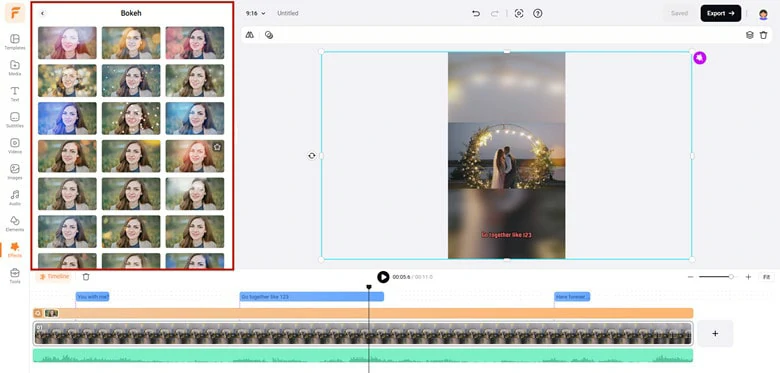Screen dimensions: 780x373
Task: Select the "Here forever..." subtitle clip
Action: pyautogui.click(x=572, y=296)
